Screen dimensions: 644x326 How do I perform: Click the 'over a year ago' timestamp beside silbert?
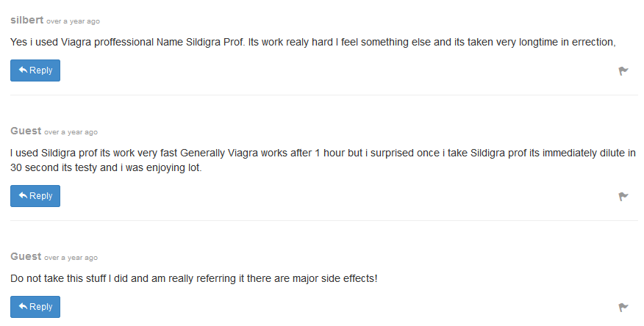(73, 21)
